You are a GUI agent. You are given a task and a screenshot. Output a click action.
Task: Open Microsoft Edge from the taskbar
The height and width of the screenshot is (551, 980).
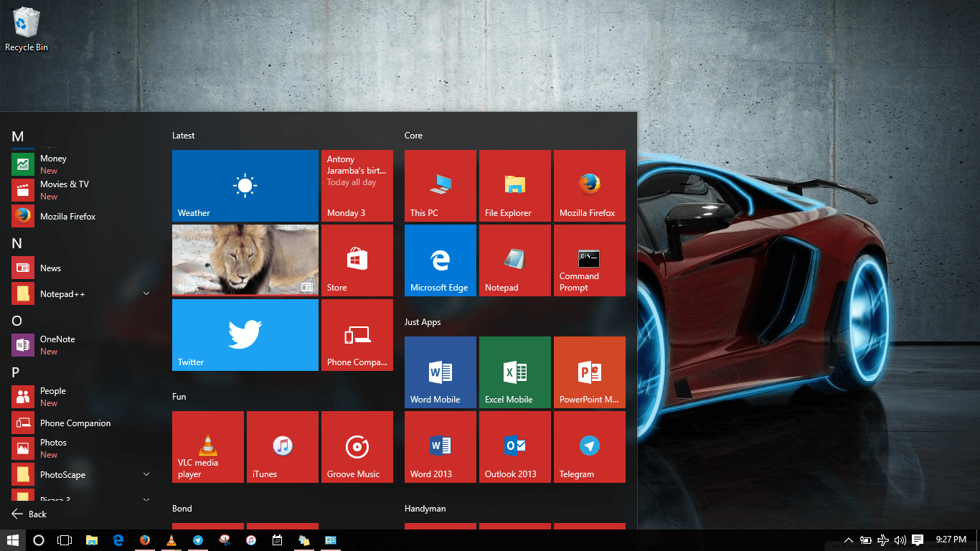[118, 540]
